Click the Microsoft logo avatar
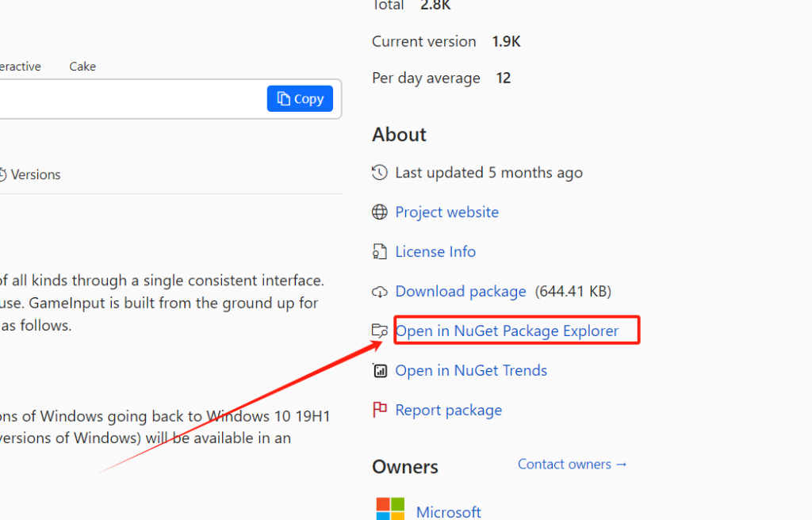This screenshot has height=520, width=812. [390, 509]
